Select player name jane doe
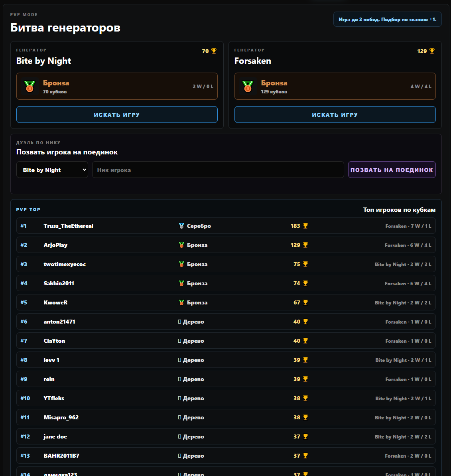This screenshot has height=476, width=451. [55, 436]
